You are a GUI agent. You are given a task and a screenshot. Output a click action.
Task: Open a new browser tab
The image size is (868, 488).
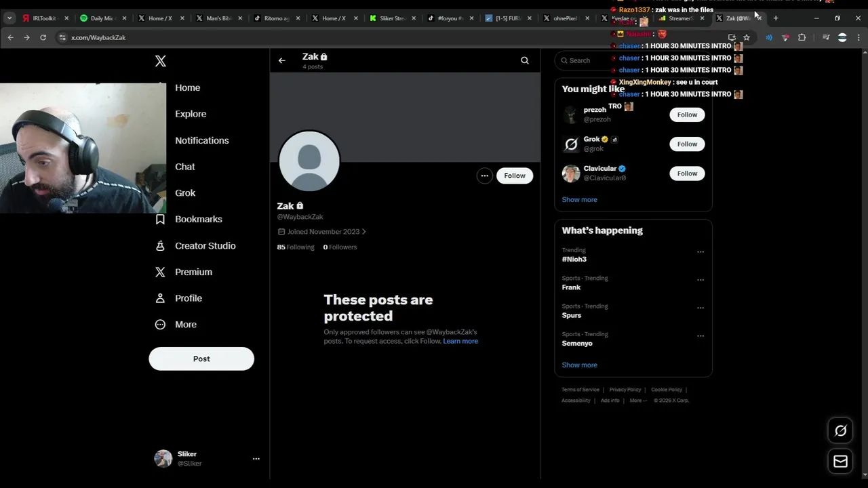coord(776,18)
